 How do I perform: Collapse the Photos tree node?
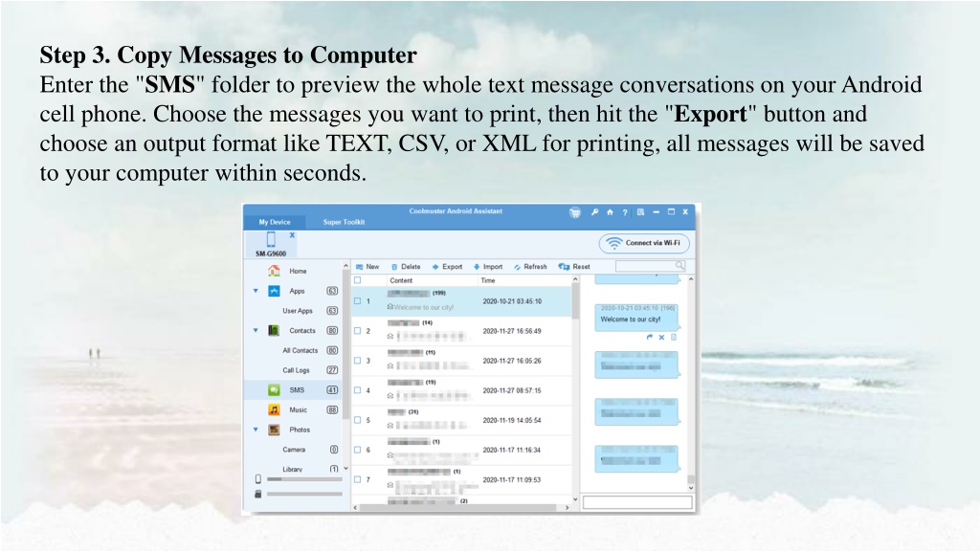(x=256, y=430)
